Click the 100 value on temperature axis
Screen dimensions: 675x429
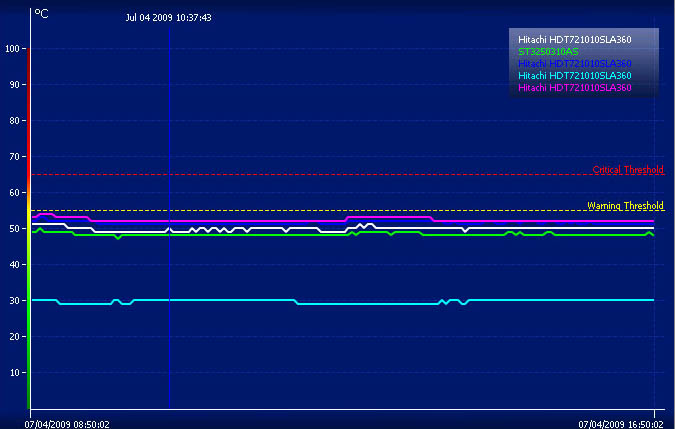pos(12,49)
